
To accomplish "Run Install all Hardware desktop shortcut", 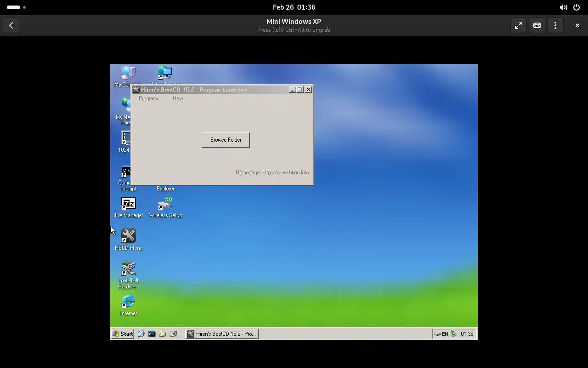I will pos(129,275).
